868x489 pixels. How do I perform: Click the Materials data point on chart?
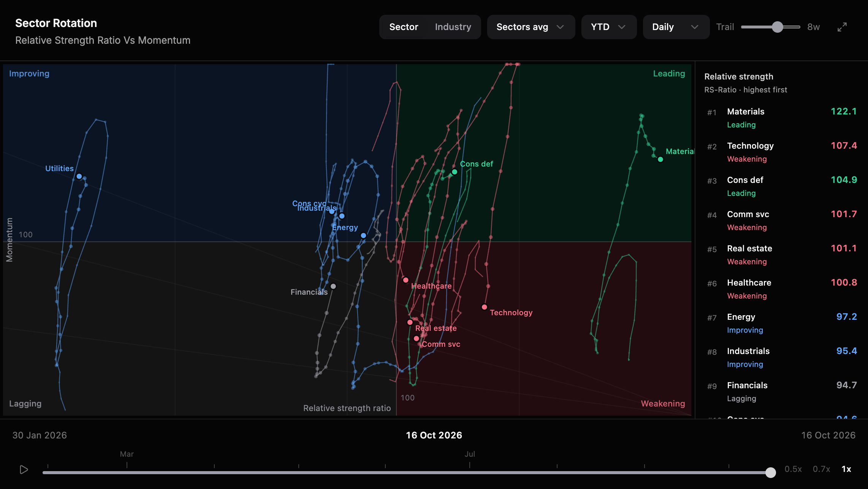click(661, 160)
